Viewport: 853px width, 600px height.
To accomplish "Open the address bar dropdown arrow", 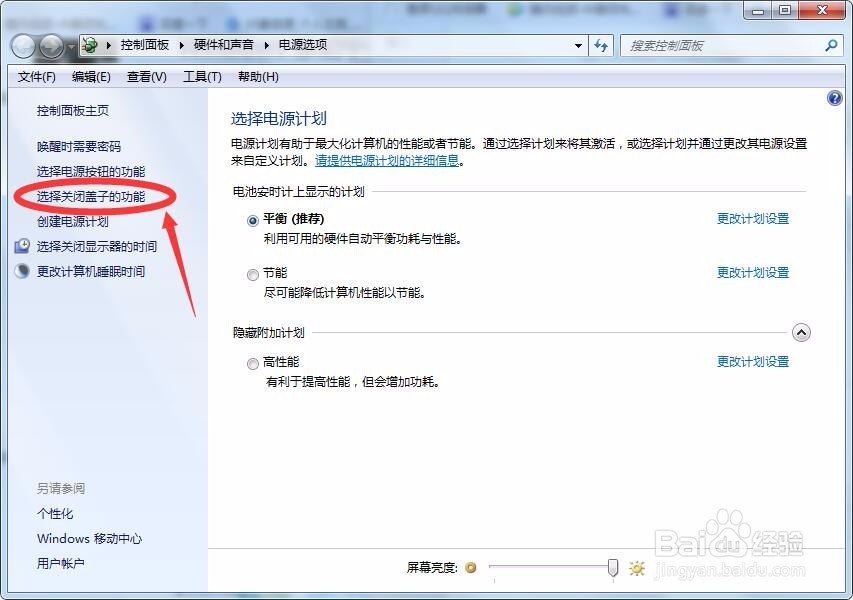I will pos(578,45).
